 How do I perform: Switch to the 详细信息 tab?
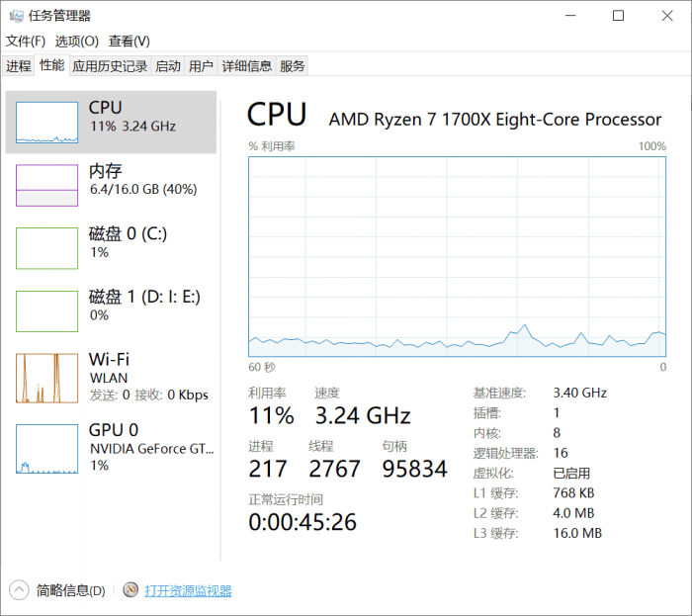[246, 66]
